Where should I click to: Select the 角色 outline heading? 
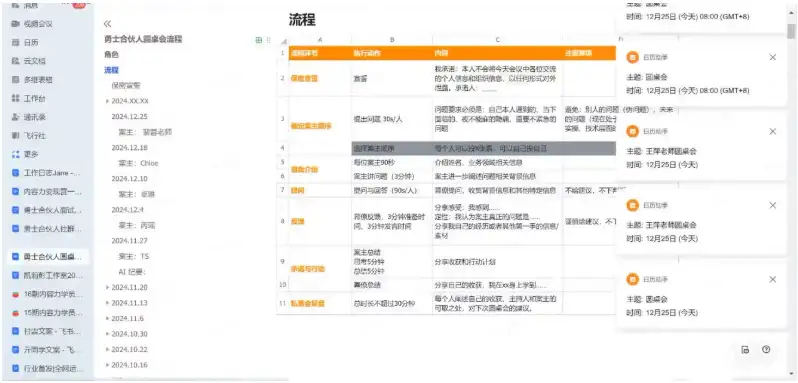[x=111, y=54]
